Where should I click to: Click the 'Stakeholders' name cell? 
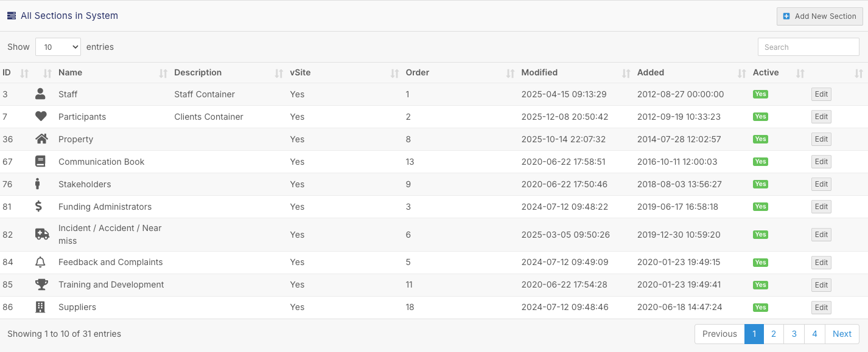85,184
